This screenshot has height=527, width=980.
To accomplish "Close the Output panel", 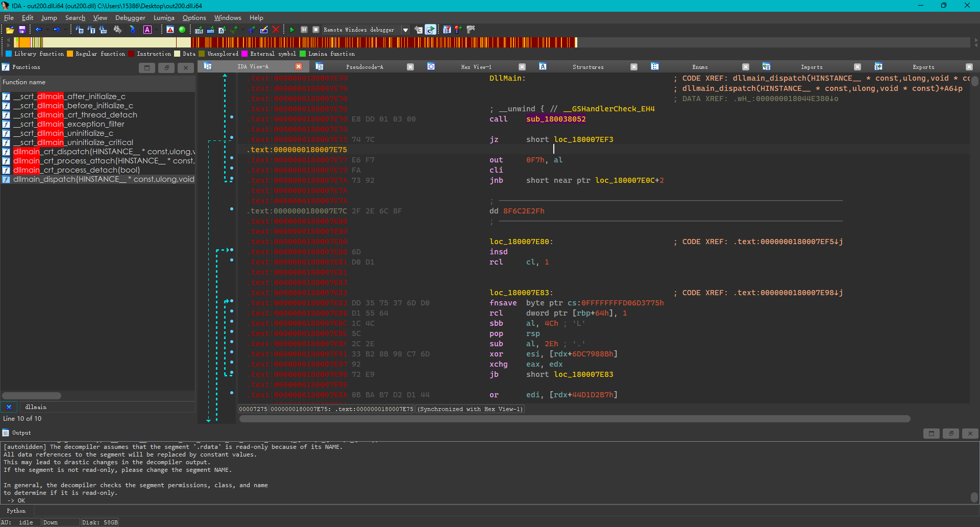I will 970,434.
